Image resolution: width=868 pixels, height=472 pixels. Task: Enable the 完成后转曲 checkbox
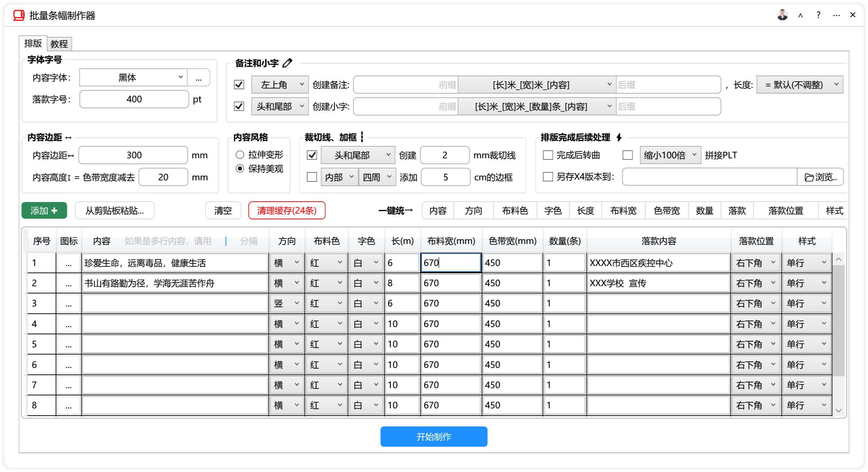point(547,155)
